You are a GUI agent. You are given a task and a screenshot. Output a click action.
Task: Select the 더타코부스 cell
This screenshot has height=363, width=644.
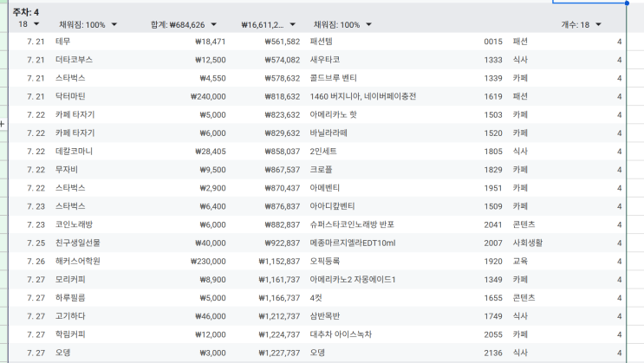click(x=74, y=60)
